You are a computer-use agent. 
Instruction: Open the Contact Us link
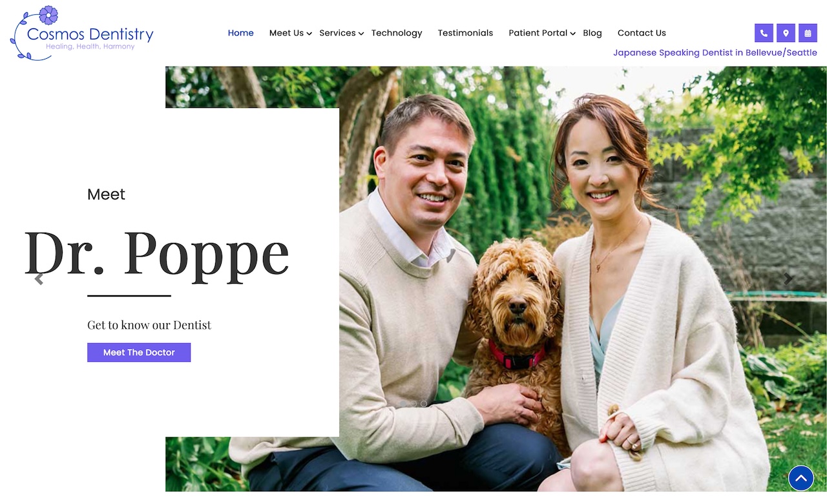pos(642,33)
